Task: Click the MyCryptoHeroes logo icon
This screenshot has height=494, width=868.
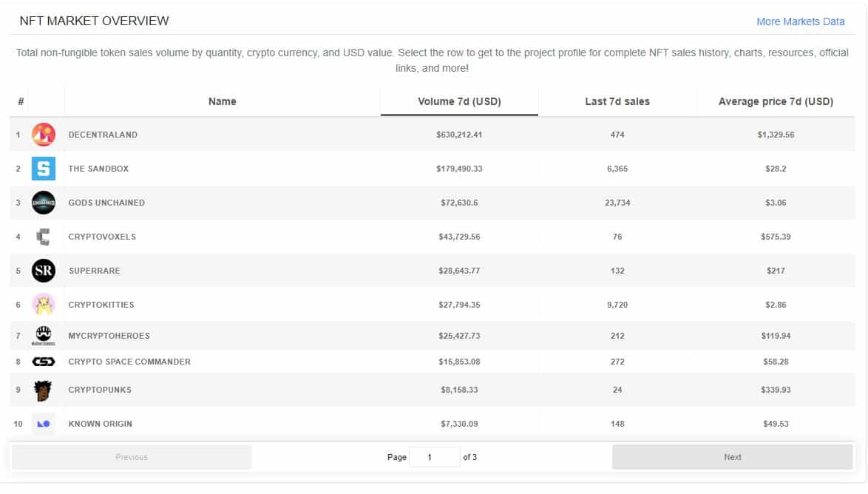Action: [x=43, y=336]
